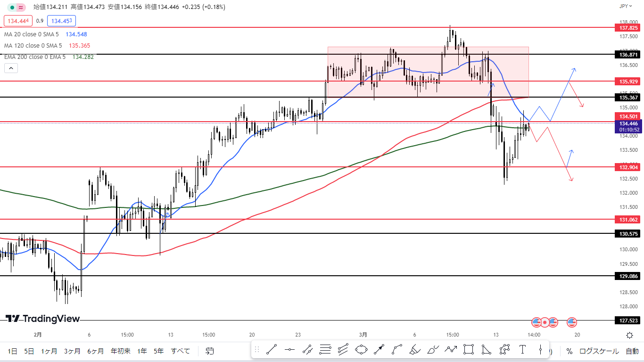Click the red sell price 134.444 button

coord(18,21)
